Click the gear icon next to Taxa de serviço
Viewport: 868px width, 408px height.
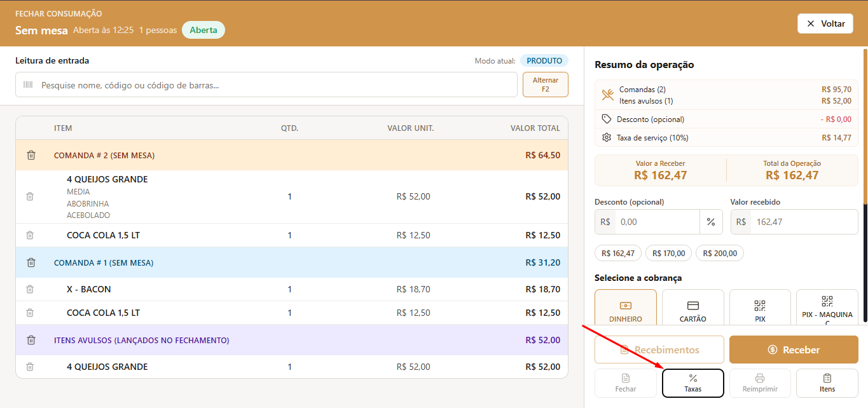[607, 137]
